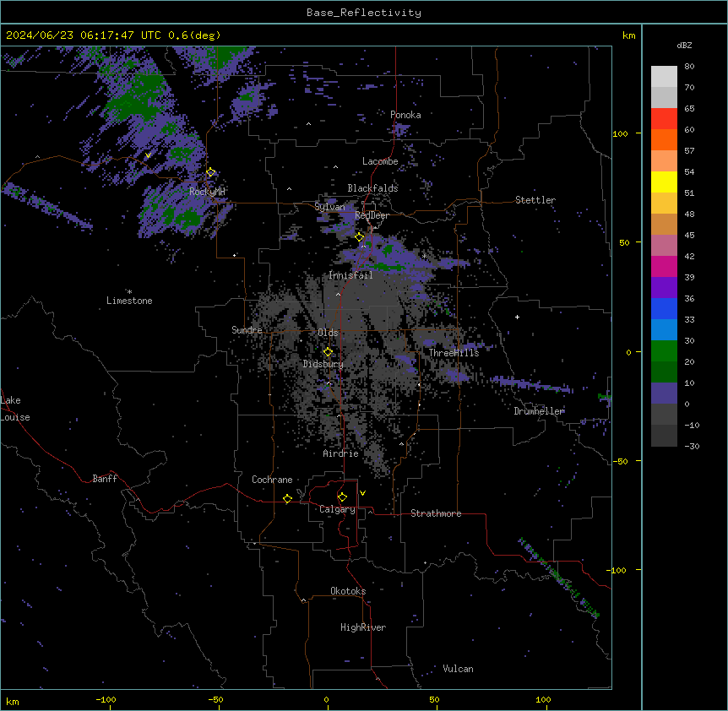Screen dimensions: 728x711
Task: Click the yellow V marker east of Calgary
Action: click(362, 493)
